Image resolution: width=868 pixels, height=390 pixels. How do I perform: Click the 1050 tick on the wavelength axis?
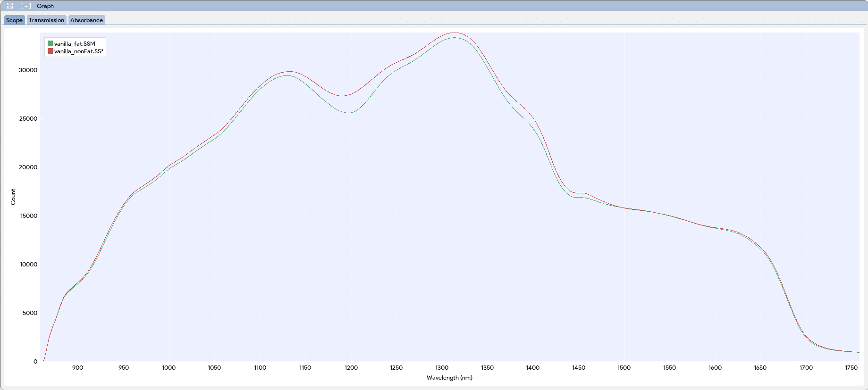(214, 368)
